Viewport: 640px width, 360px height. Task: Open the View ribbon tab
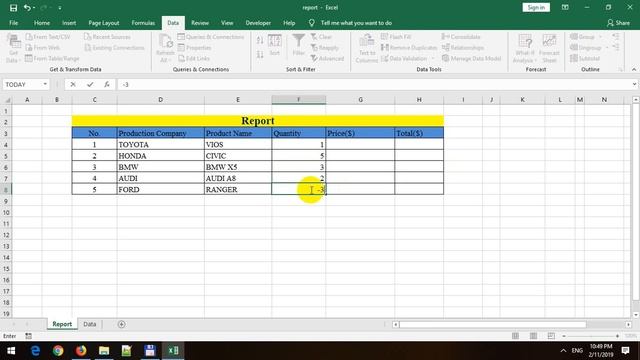point(227,23)
